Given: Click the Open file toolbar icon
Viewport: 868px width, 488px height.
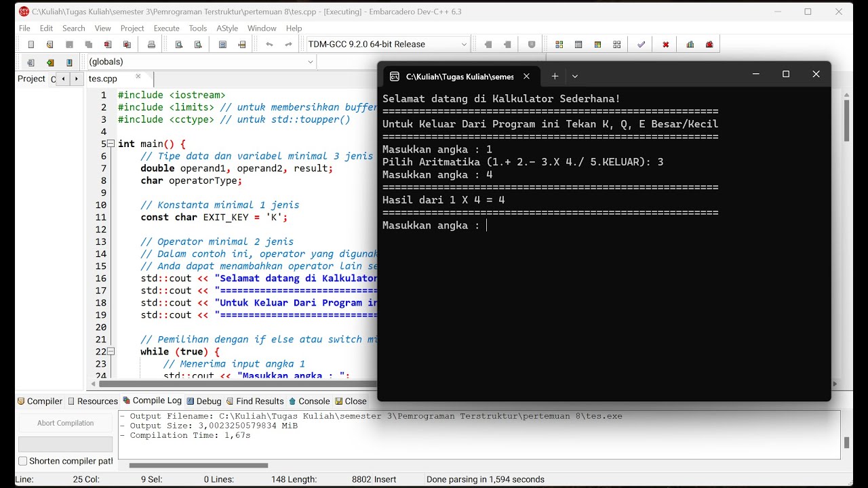Looking at the screenshot, I should point(50,45).
